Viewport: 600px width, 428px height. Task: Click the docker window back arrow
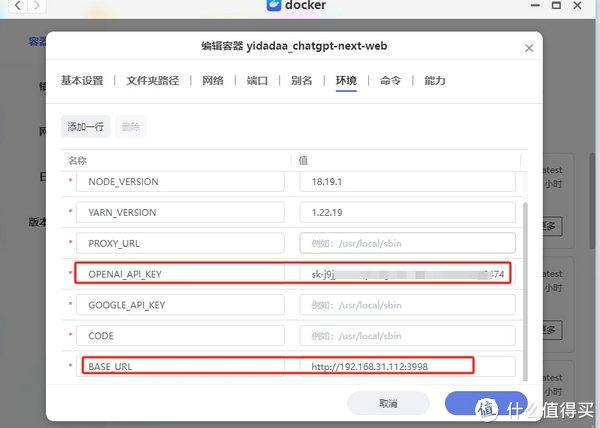point(18,5)
